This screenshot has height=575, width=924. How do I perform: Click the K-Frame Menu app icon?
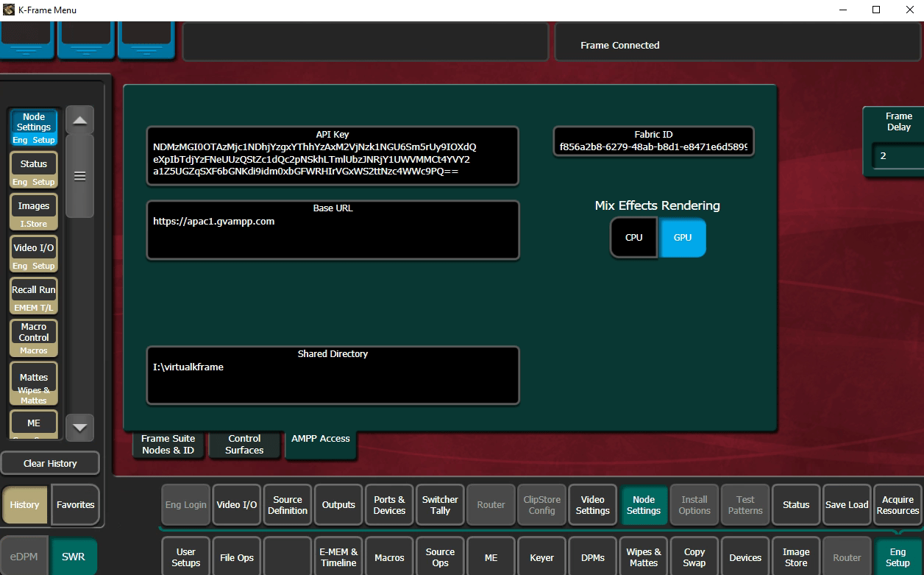9,10
